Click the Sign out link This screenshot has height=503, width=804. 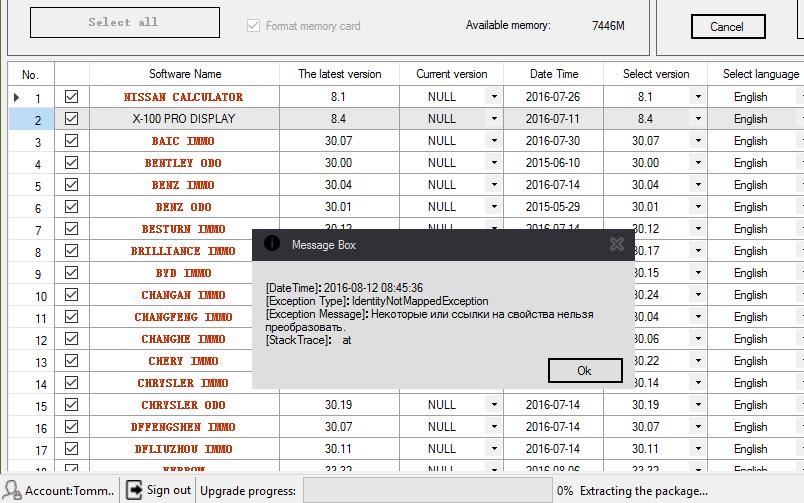pyautogui.click(x=169, y=490)
